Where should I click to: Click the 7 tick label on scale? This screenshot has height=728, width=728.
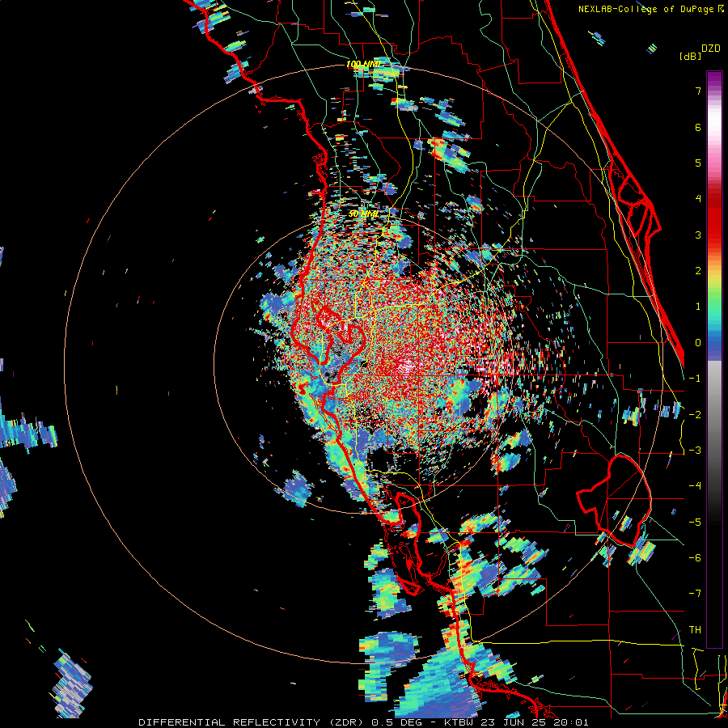click(698, 91)
